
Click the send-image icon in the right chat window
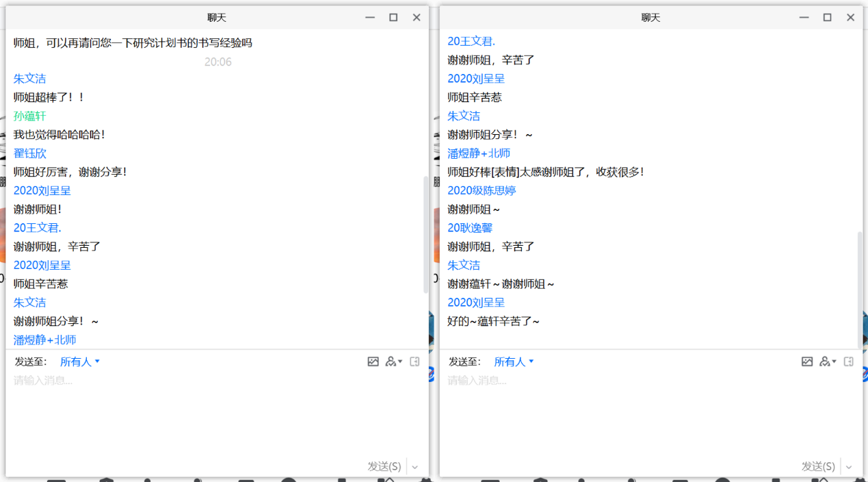click(807, 361)
